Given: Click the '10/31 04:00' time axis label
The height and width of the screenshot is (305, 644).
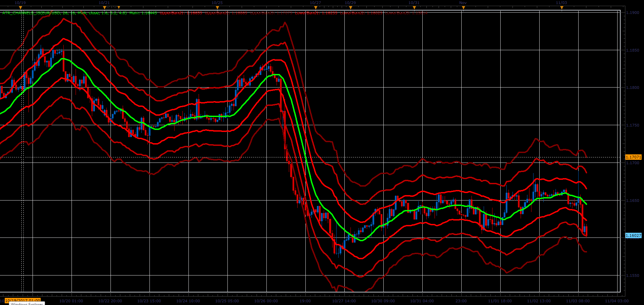Looking at the screenshot, I should pos(422,301).
